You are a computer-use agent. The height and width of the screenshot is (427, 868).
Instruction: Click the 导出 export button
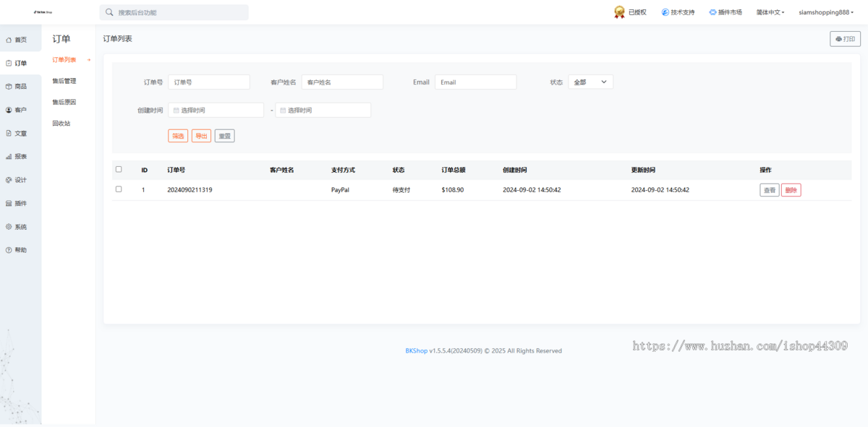(201, 136)
